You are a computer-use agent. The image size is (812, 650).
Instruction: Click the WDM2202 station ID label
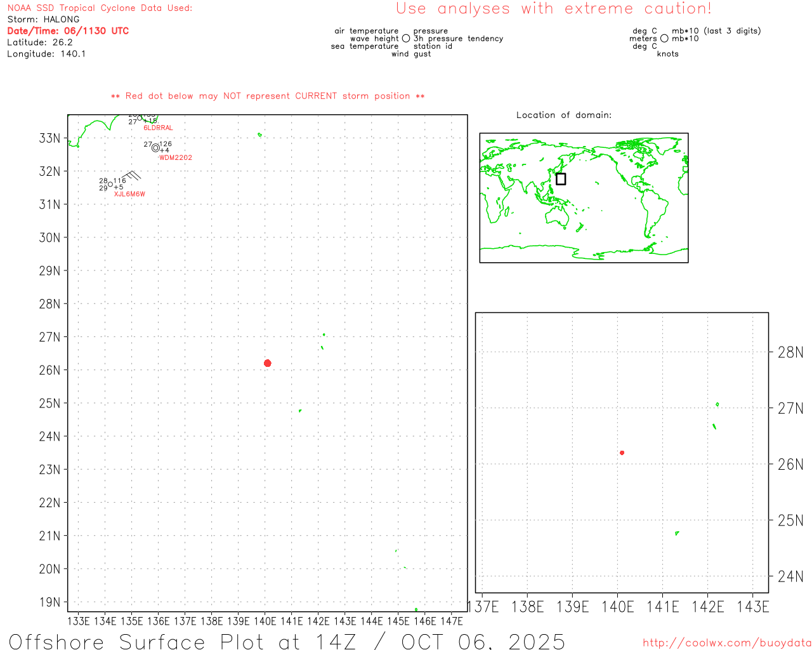[x=176, y=157]
